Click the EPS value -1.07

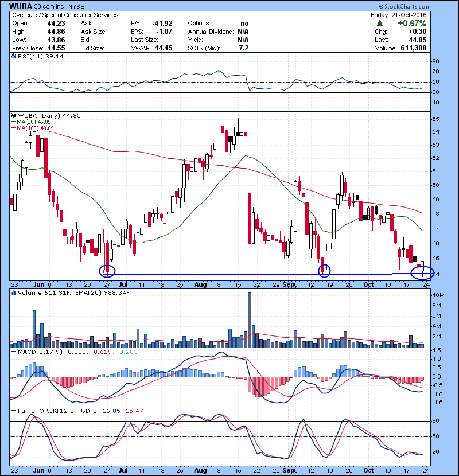[164, 32]
